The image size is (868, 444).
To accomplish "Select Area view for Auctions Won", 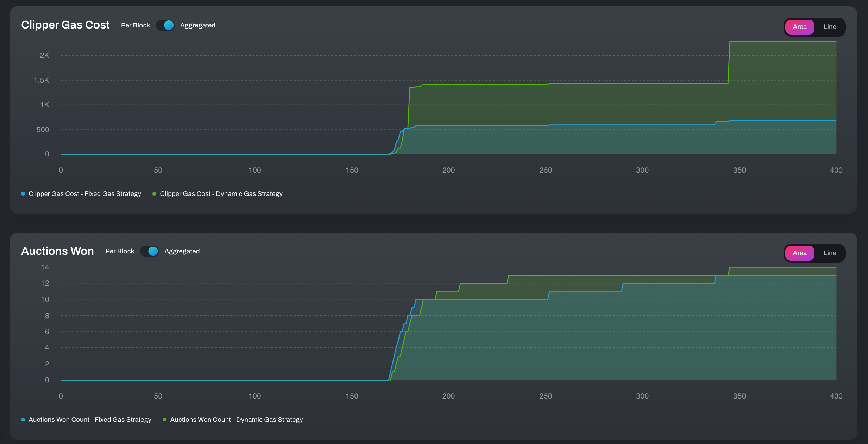I will 799,253.
